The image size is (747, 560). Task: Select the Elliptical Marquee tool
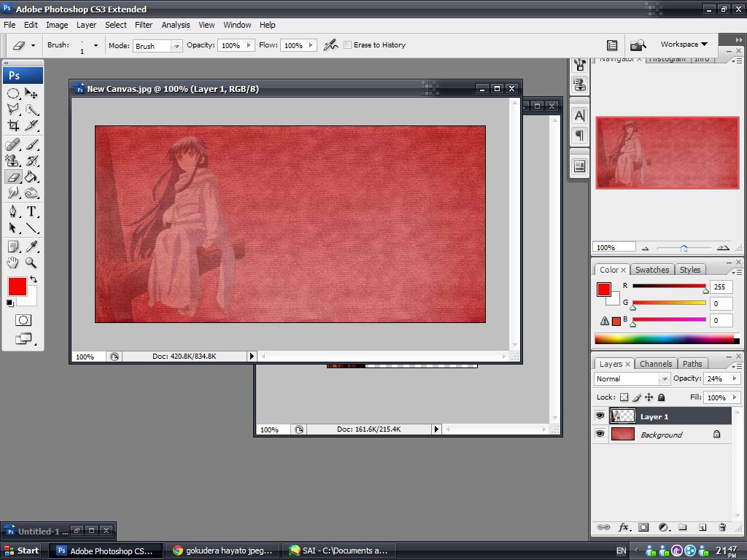coord(13,93)
